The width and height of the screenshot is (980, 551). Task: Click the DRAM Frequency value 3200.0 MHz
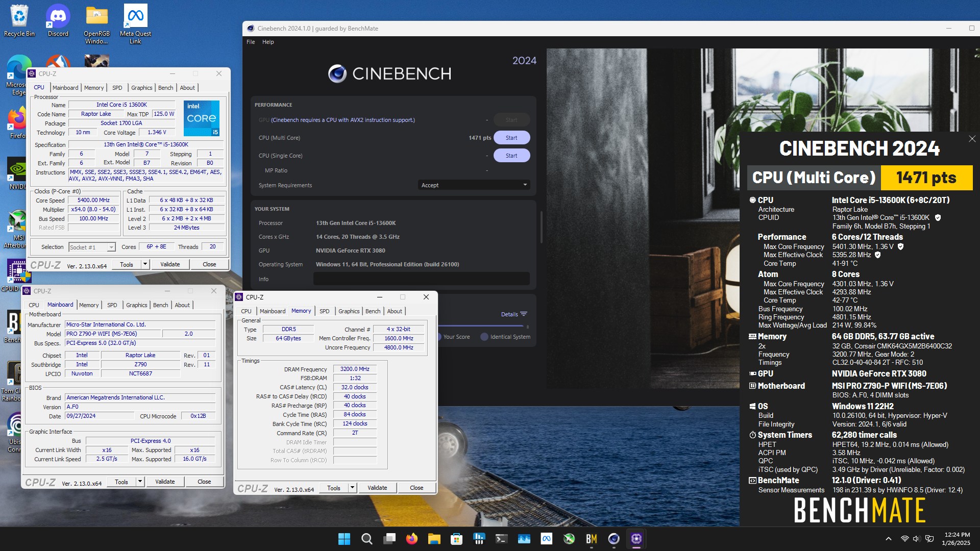(355, 369)
